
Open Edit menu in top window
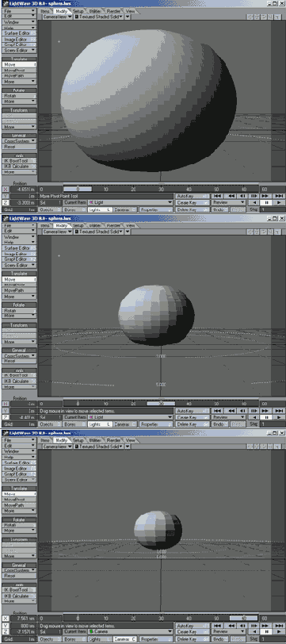pyautogui.click(x=19, y=16)
